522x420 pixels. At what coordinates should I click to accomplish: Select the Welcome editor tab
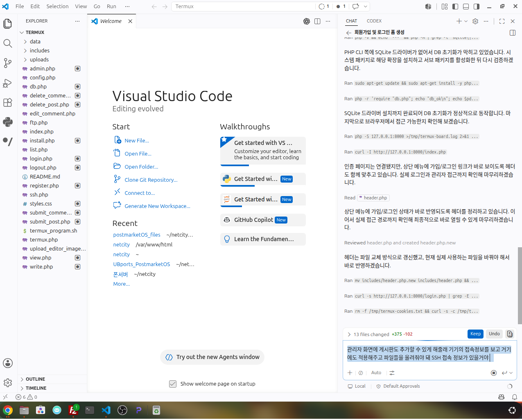click(111, 21)
